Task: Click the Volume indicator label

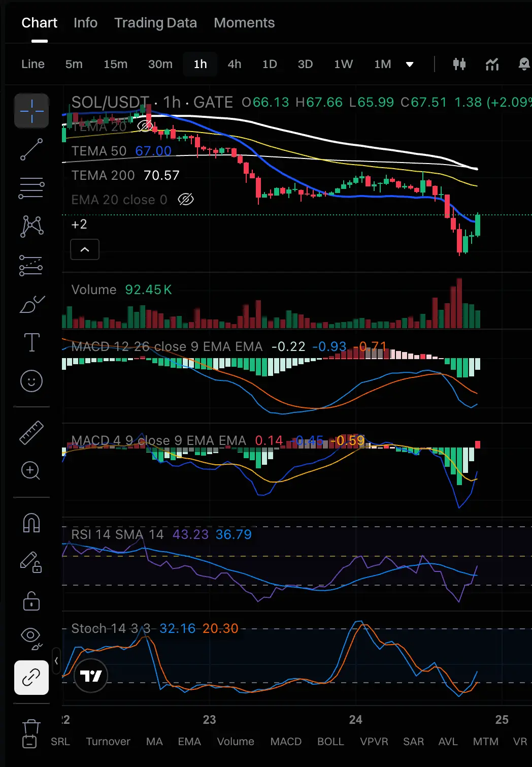Action: [94, 290]
